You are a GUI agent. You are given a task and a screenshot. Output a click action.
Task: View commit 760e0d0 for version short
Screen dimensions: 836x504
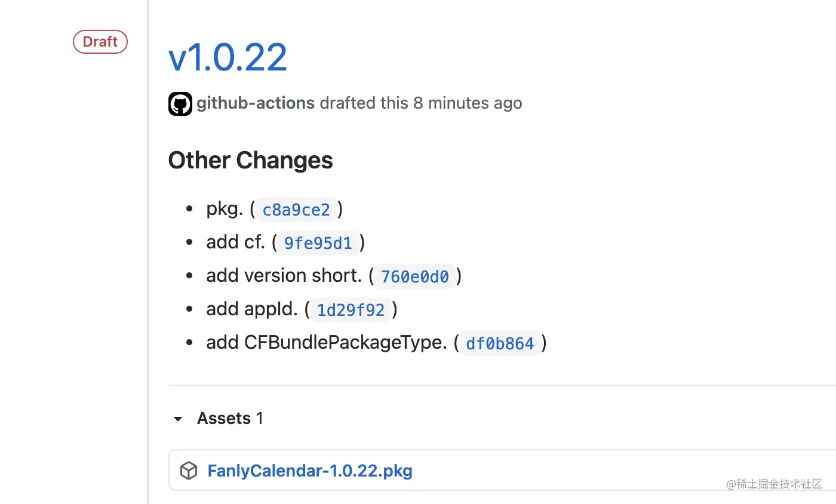[415, 276]
